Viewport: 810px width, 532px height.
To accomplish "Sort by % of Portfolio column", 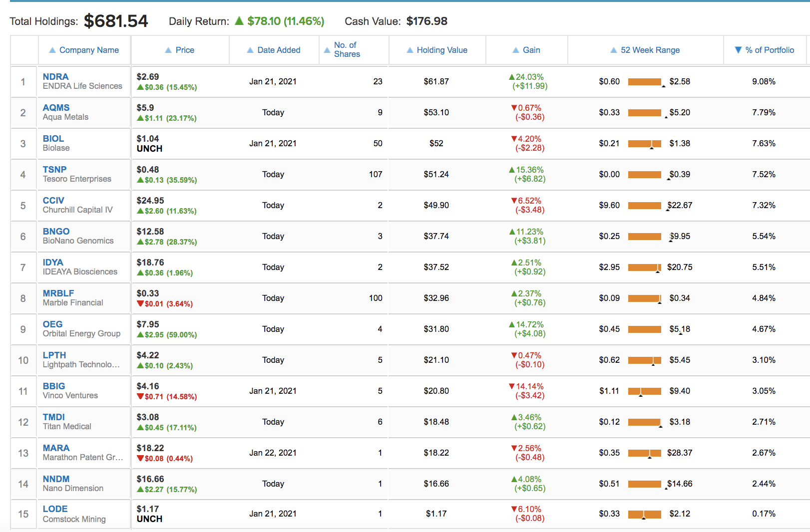I will tap(765, 50).
